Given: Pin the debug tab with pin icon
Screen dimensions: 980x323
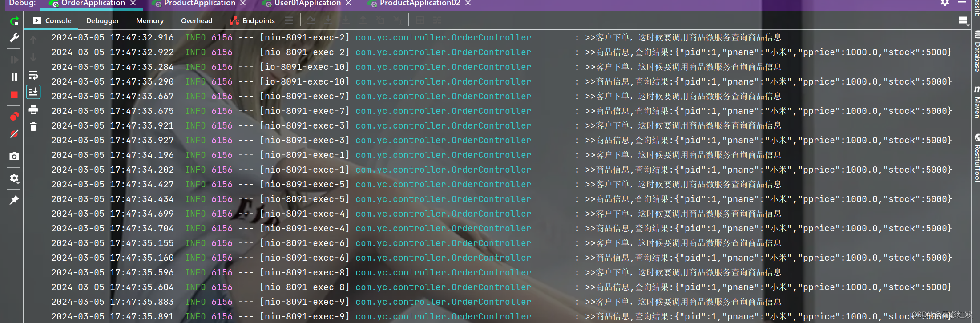Looking at the screenshot, I should pos(14,200).
